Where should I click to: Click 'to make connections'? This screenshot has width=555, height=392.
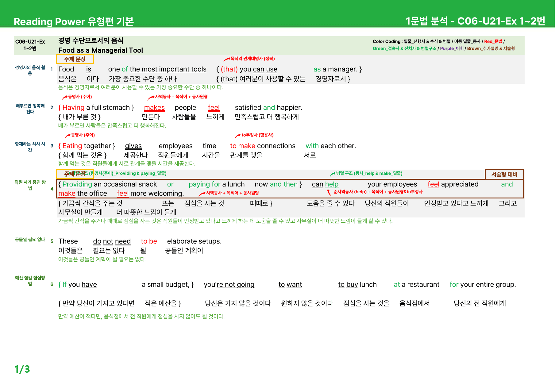pyautogui.click(x=263, y=146)
